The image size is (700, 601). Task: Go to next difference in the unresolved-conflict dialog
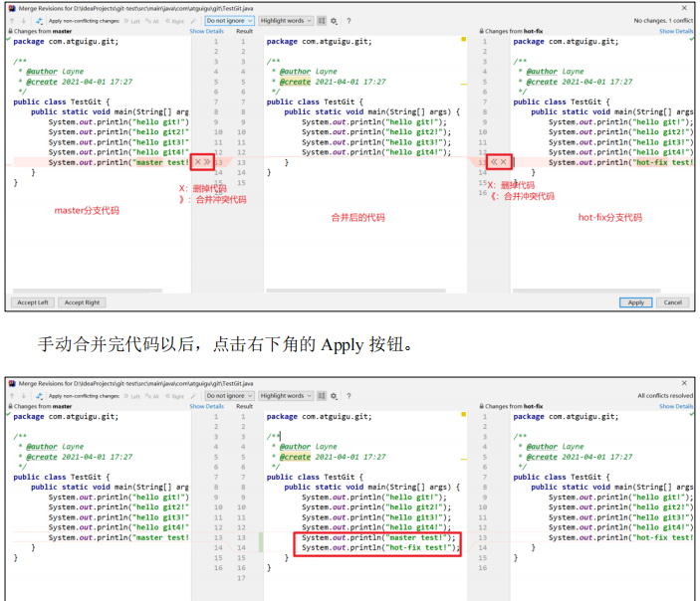coord(23,21)
